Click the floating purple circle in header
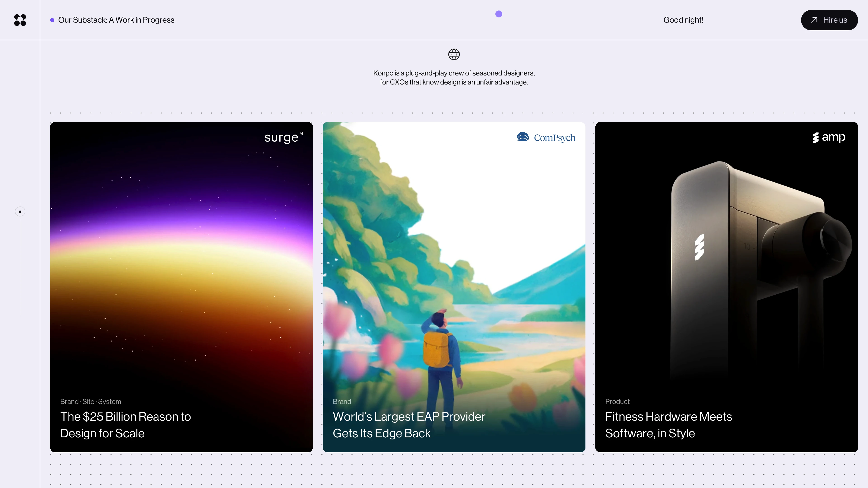Viewport: 868px width, 488px height. click(499, 14)
